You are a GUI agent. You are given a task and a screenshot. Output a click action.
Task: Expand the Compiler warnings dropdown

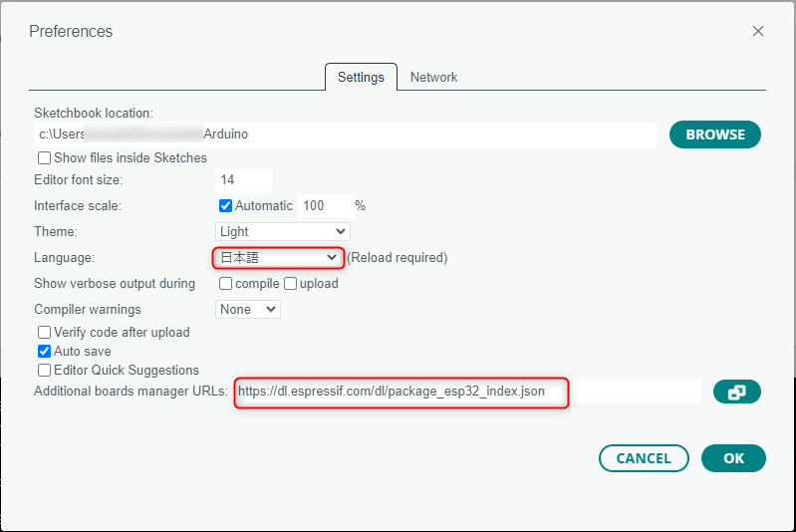coord(248,310)
